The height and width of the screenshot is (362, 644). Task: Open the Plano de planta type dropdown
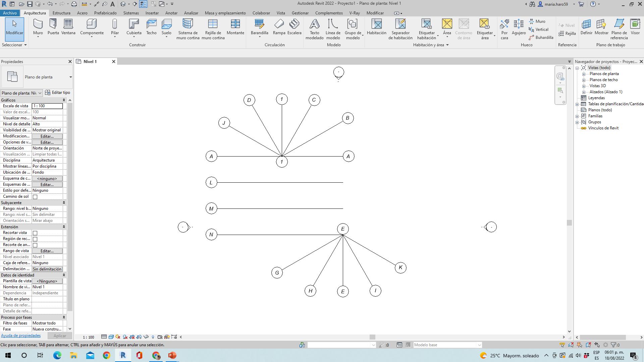70,77
